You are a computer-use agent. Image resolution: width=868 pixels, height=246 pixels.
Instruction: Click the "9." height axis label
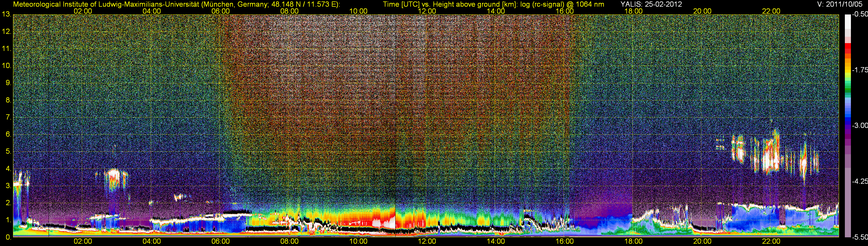[x=8, y=83]
